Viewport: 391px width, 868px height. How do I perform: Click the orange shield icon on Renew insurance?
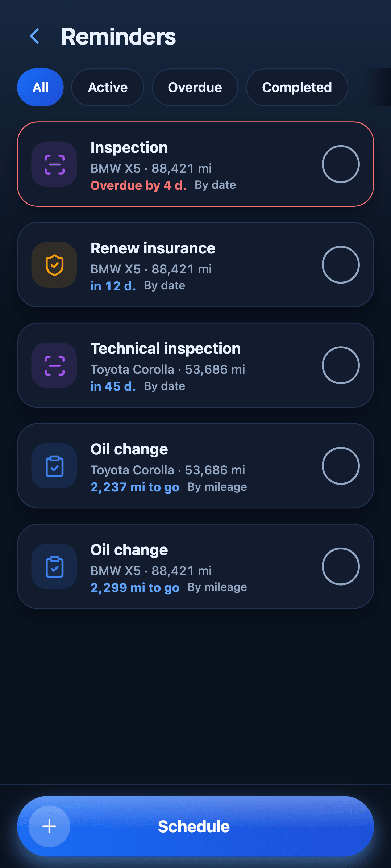[x=54, y=265]
